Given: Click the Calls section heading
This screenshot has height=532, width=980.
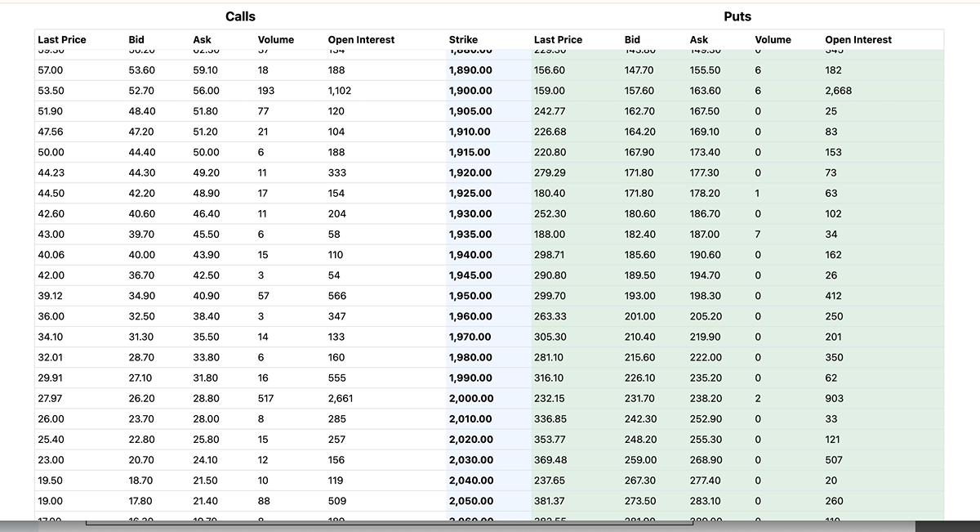Looking at the screenshot, I should tap(240, 16).
